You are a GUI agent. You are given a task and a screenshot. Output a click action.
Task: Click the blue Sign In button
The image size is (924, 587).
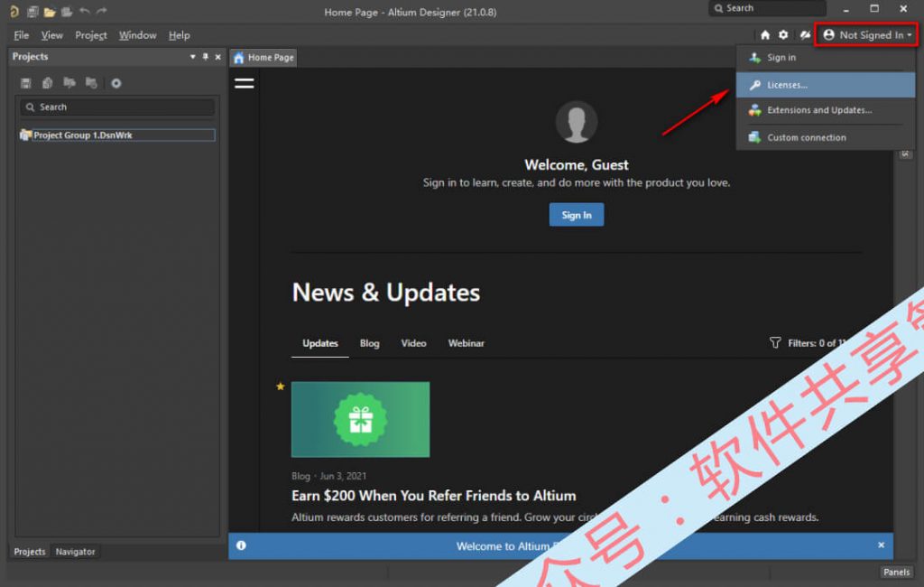(577, 215)
